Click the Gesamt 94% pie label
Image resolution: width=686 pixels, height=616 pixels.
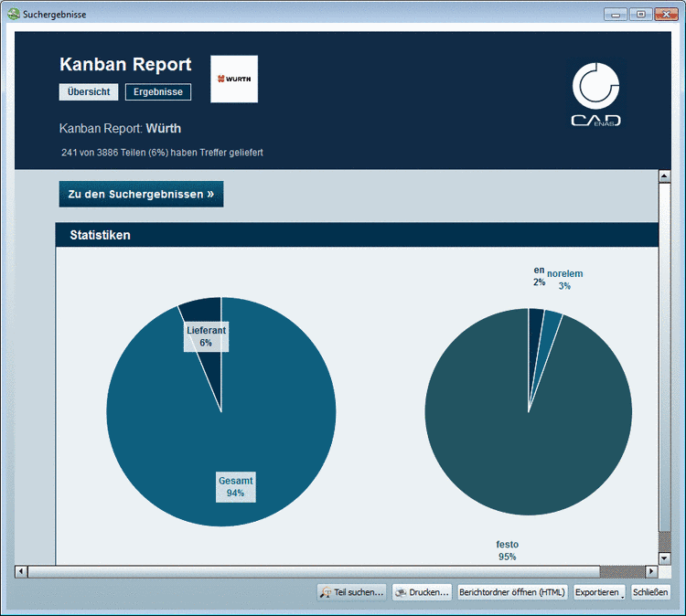[x=236, y=486]
